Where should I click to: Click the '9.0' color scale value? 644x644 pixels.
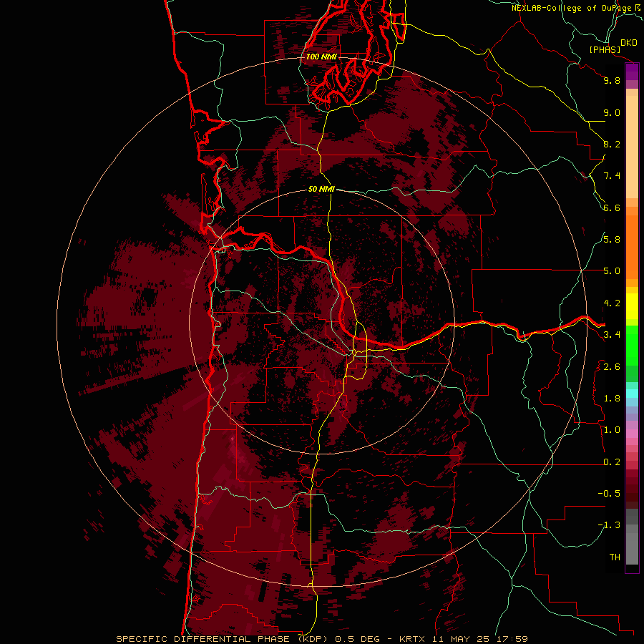click(612, 112)
